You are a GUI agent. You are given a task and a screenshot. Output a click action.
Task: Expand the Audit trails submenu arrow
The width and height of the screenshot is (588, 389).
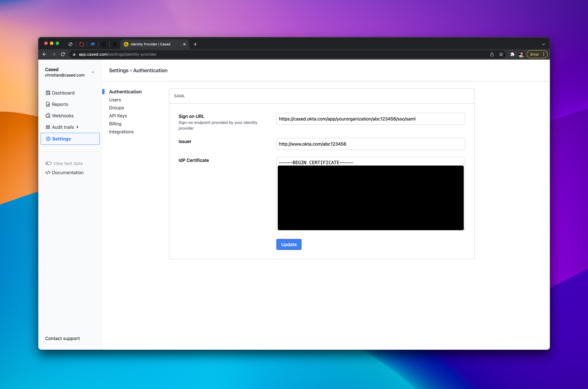[77, 127]
